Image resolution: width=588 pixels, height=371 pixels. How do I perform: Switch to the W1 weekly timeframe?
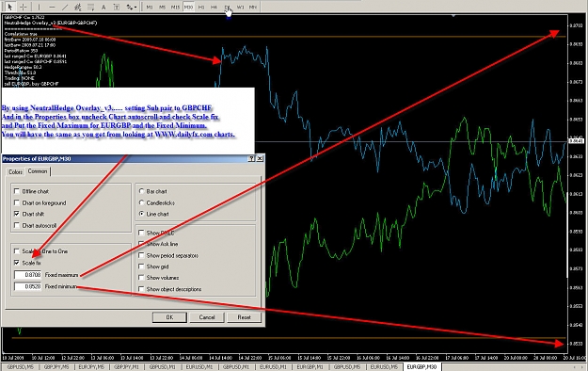(241, 7)
